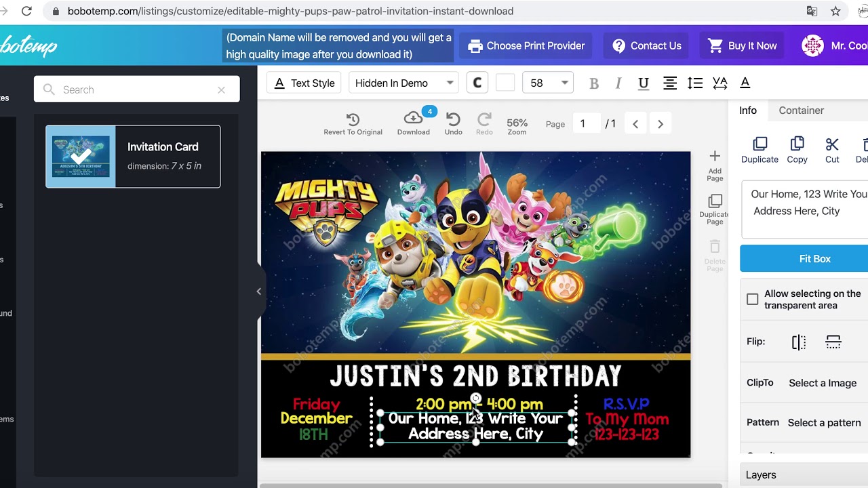The image size is (868, 488).
Task: Copy the selected element
Action: click(797, 150)
